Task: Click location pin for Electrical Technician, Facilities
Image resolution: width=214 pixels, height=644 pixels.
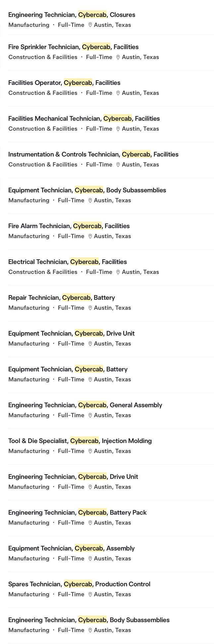Action: click(x=118, y=272)
